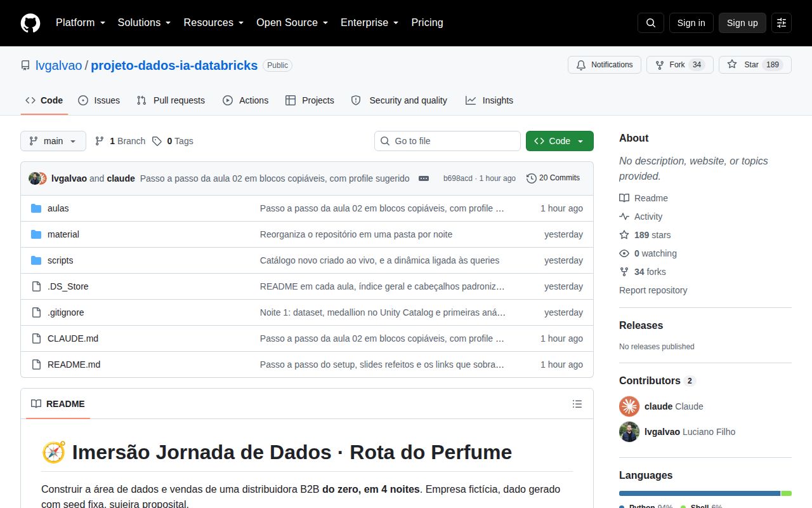The width and height of the screenshot is (812, 508).
Task: View the 189 stars link
Action: (645, 235)
